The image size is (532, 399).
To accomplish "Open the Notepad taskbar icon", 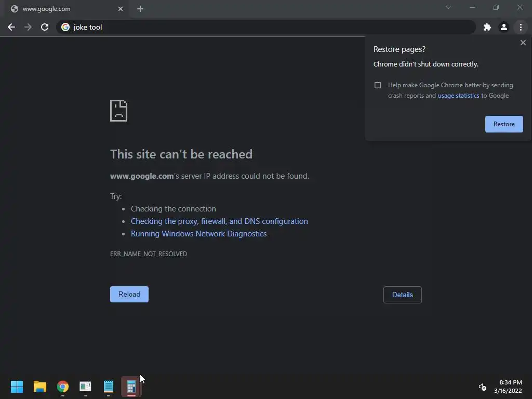I will 109,387.
